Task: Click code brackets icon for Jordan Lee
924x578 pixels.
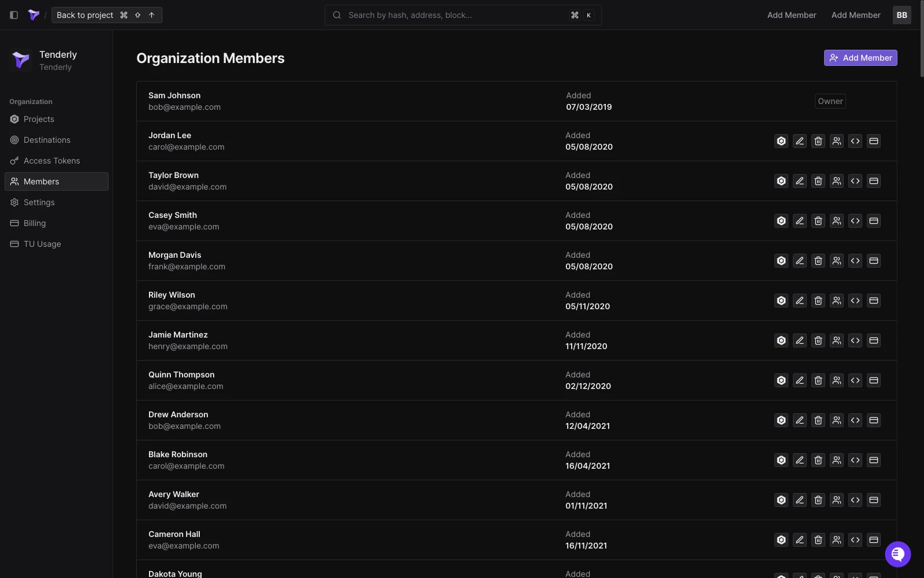Action: [x=855, y=141]
